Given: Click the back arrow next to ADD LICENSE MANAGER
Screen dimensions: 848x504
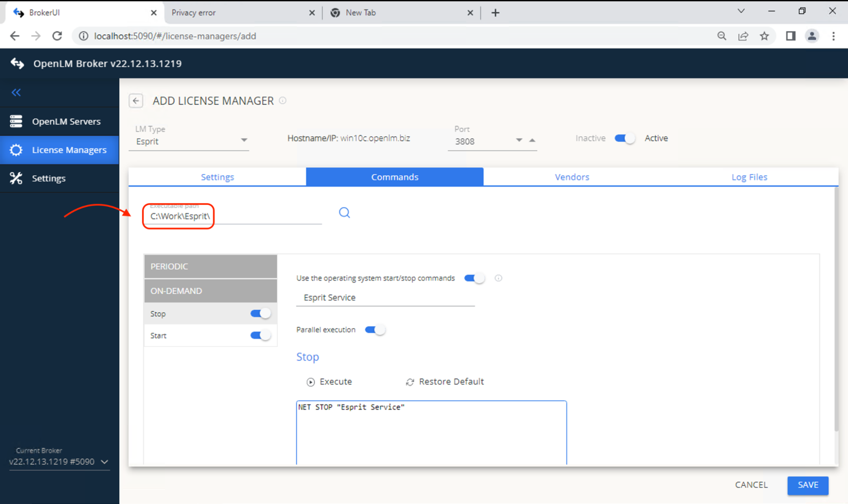Looking at the screenshot, I should 136,101.
